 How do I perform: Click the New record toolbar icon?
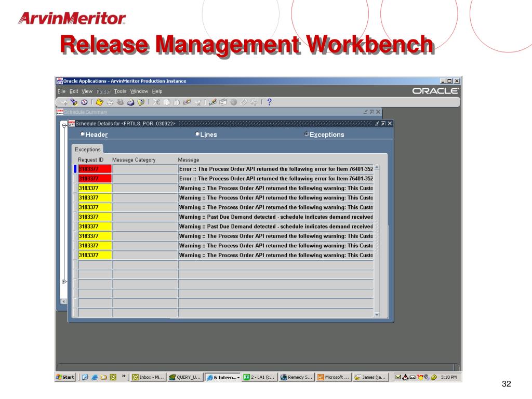coord(63,102)
